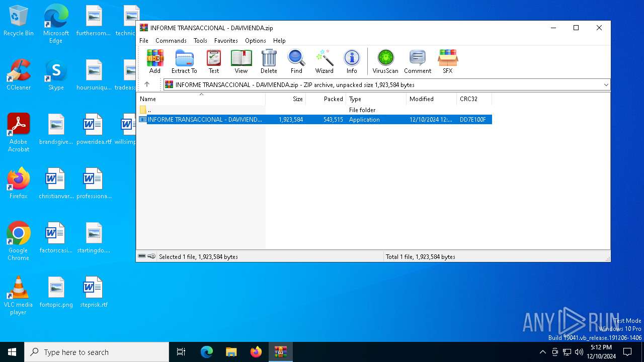Click the Extract To toolbar icon
Viewport: 644px width, 362px height.
184,61
